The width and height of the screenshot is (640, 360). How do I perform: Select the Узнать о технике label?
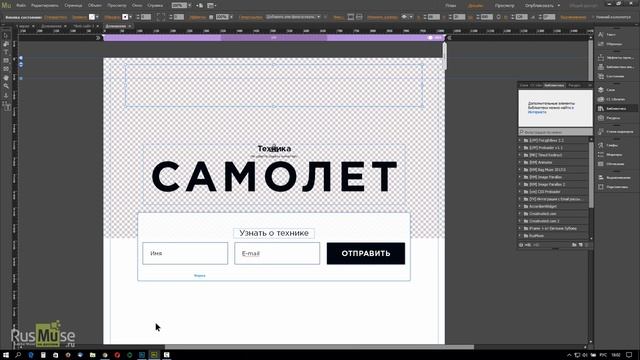(274, 233)
